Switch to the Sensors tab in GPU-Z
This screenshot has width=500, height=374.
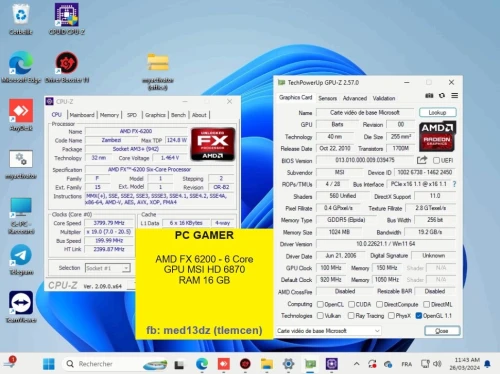click(x=327, y=98)
